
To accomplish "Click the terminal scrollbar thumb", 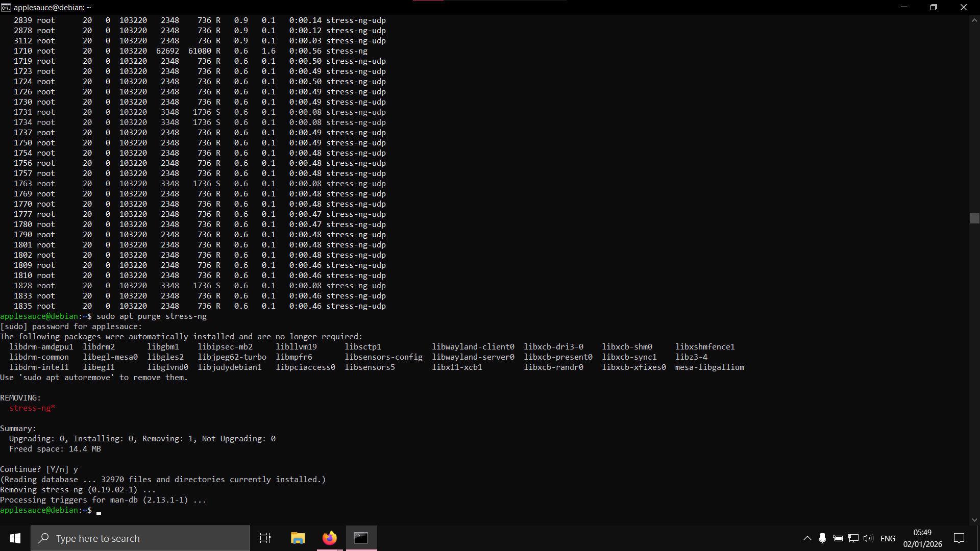I will coord(974,218).
